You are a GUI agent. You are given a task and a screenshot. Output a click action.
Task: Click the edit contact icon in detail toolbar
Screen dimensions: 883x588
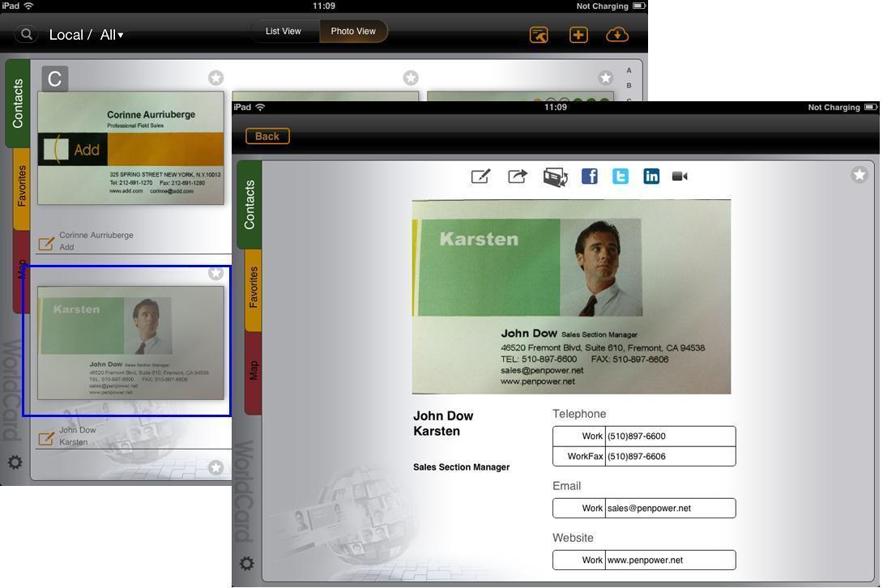tap(480, 177)
